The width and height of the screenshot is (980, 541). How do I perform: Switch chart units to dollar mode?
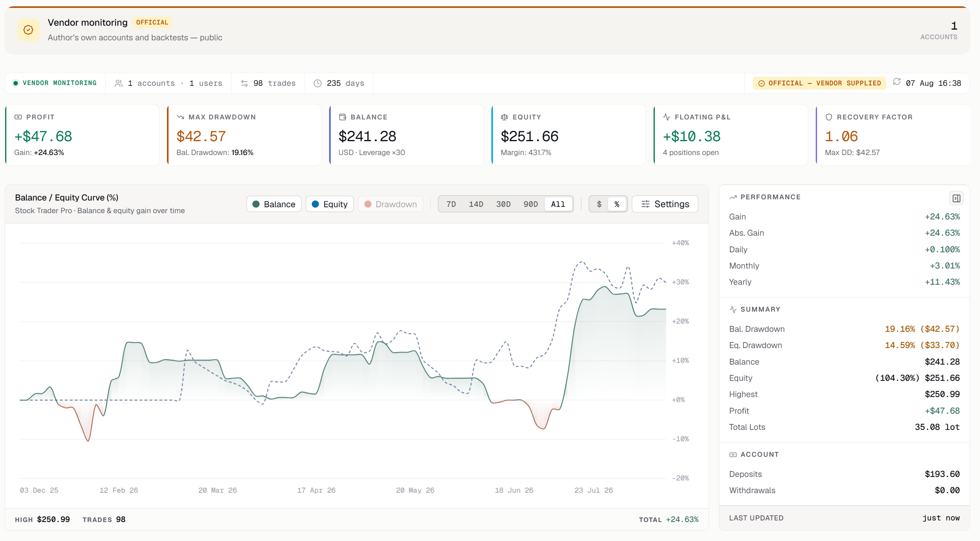599,204
